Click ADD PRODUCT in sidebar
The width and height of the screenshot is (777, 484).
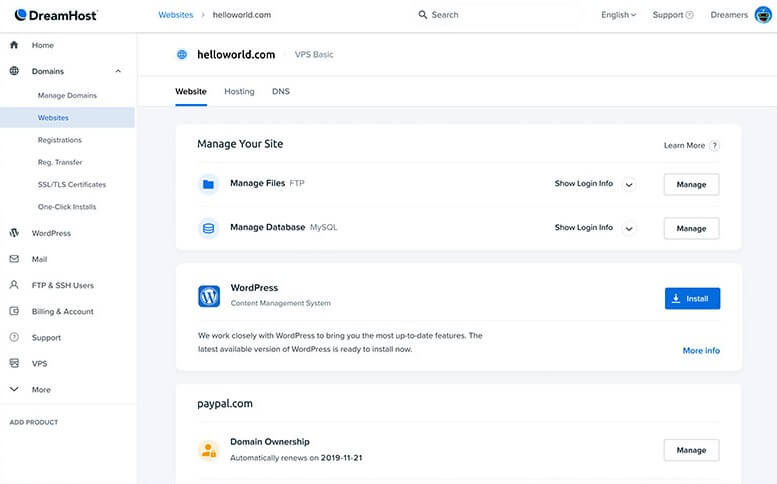[x=34, y=422]
